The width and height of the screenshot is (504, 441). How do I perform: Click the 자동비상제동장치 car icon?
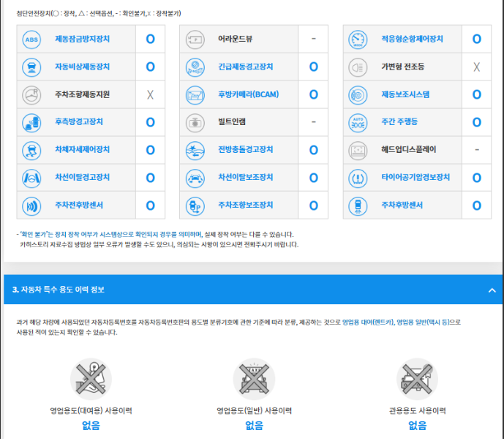(x=31, y=67)
